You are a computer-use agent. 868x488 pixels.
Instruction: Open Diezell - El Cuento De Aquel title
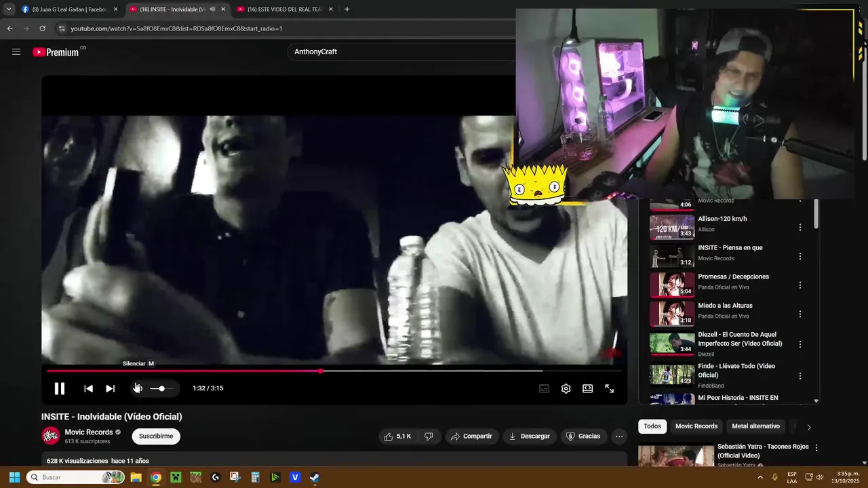pos(740,339)
